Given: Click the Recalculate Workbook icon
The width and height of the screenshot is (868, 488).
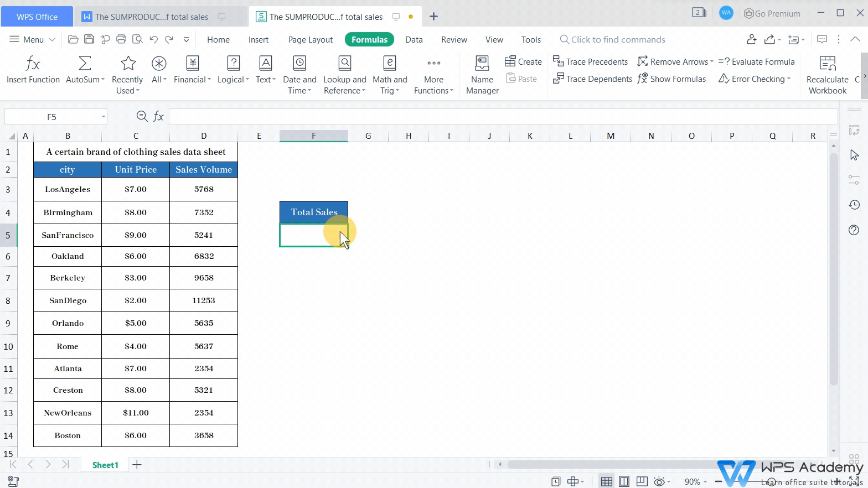Looking at the screenshot, I should tap(827, 64).
